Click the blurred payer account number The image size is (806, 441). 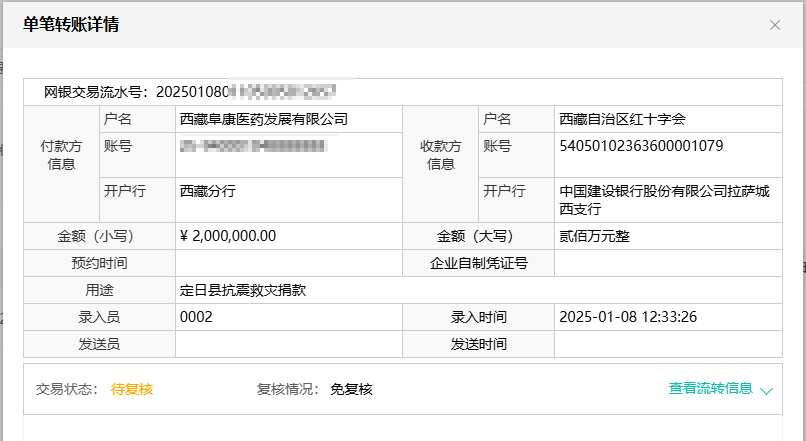coord(252,146)
